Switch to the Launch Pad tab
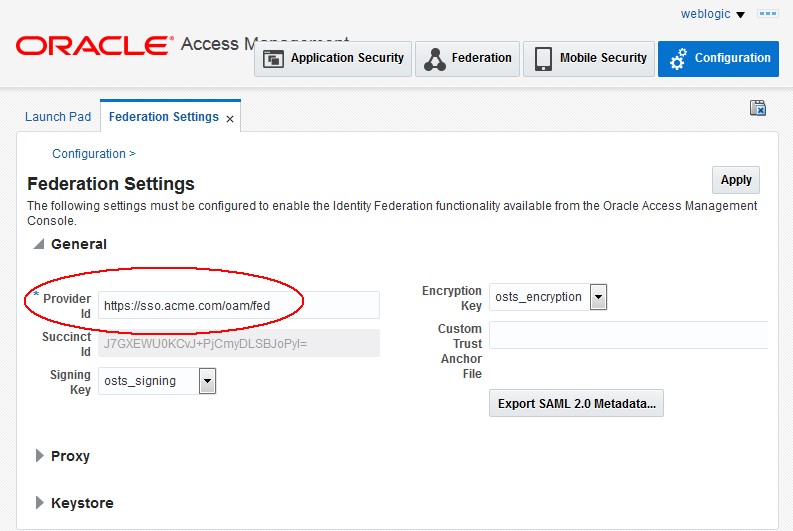Viewport: 793px width, 531px height. (x=58, y=117)
